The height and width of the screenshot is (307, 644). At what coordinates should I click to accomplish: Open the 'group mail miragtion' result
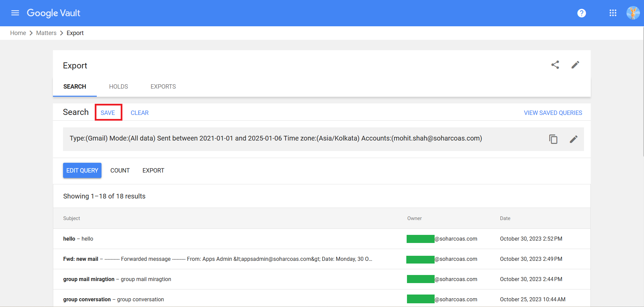(x=322, y=279)
